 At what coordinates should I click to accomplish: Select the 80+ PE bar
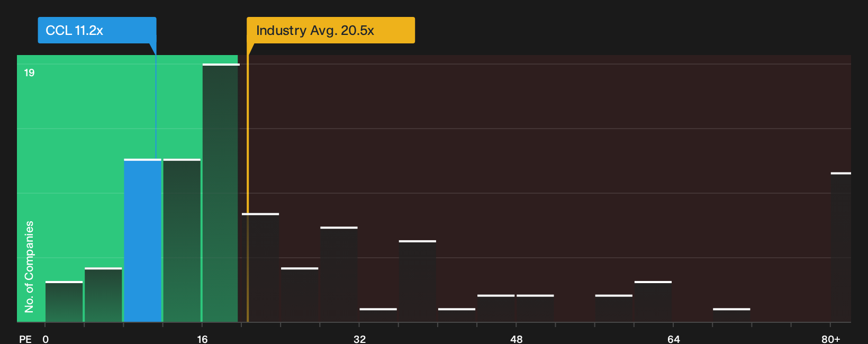click(841, 247)
